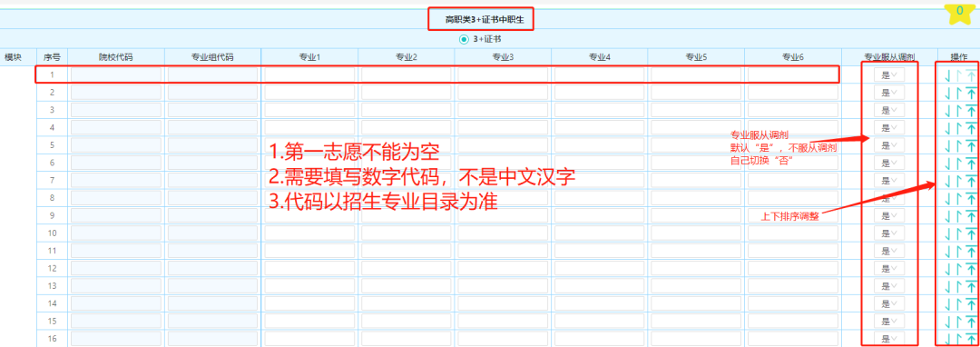Focus the 专业3 field in row 1
This screenshot has height=347, width=980.
[503, 75]
